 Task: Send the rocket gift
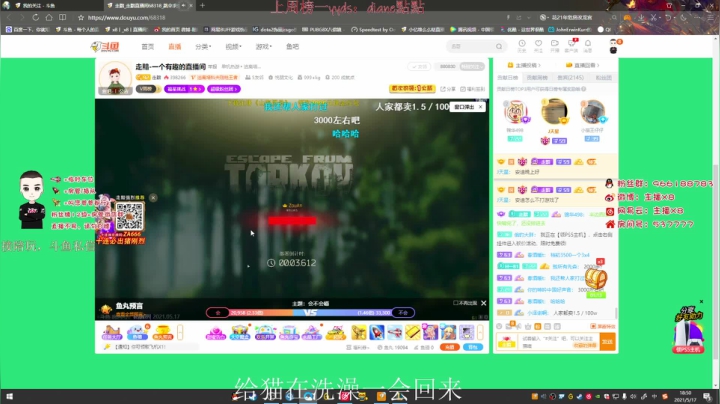coord(377,332)
